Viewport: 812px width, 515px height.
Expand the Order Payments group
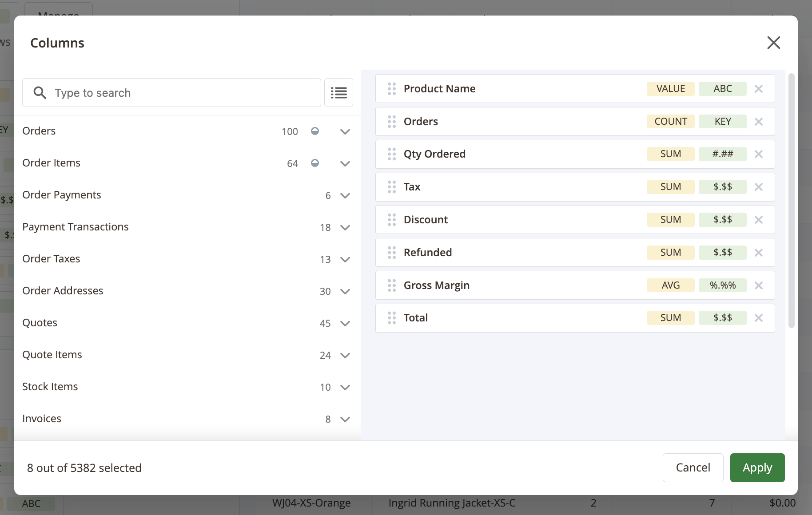pos(345,195)
